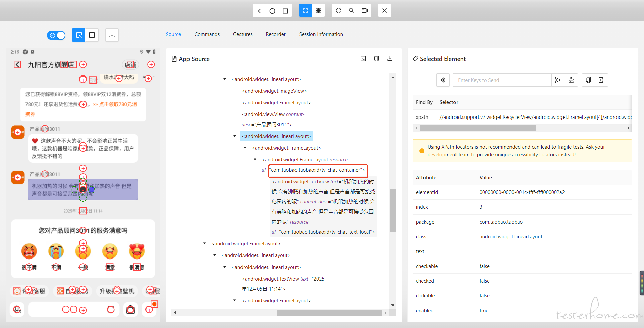
Task: Open the search for element tool
Action: pyautogui.click(x=352, y=11)
